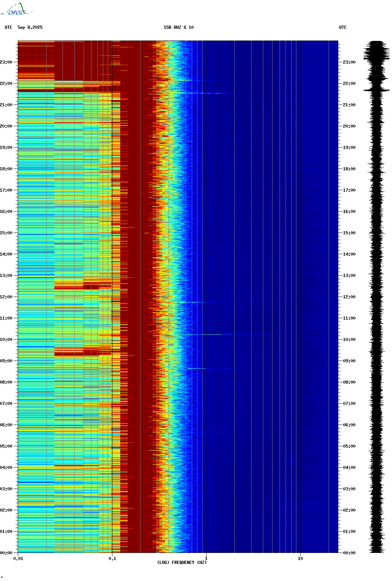The height and width of the screenshot is (581, 392).
Task: Click the left 06:00 time label
Action: coord(6,425)
